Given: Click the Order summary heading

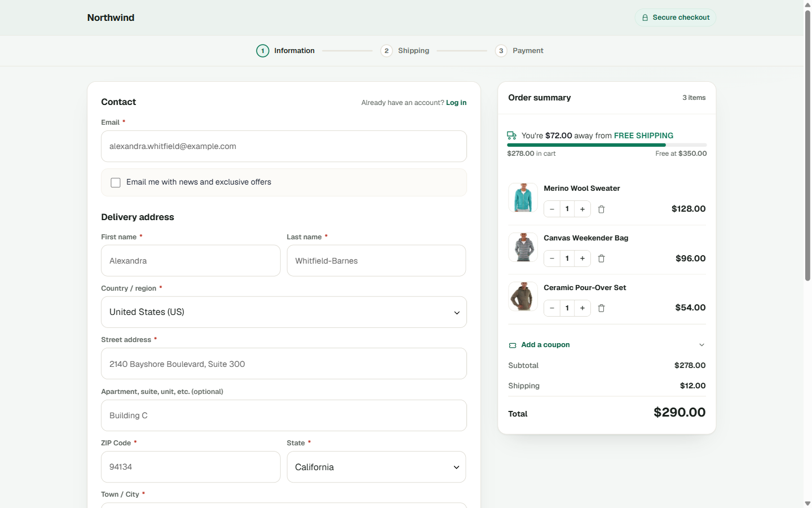Looking at the screenshot, I should (x=540, y=98).
